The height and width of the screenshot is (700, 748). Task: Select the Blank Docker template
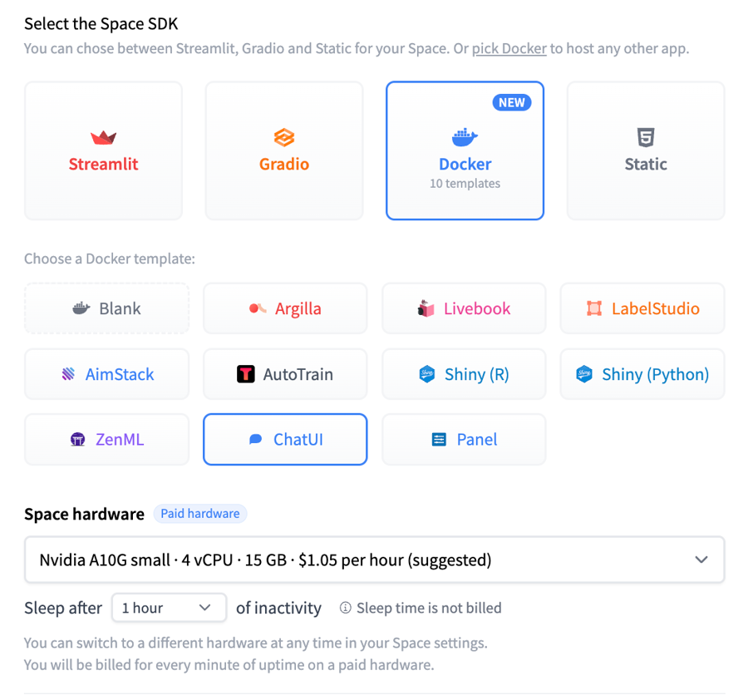(106, 308)
